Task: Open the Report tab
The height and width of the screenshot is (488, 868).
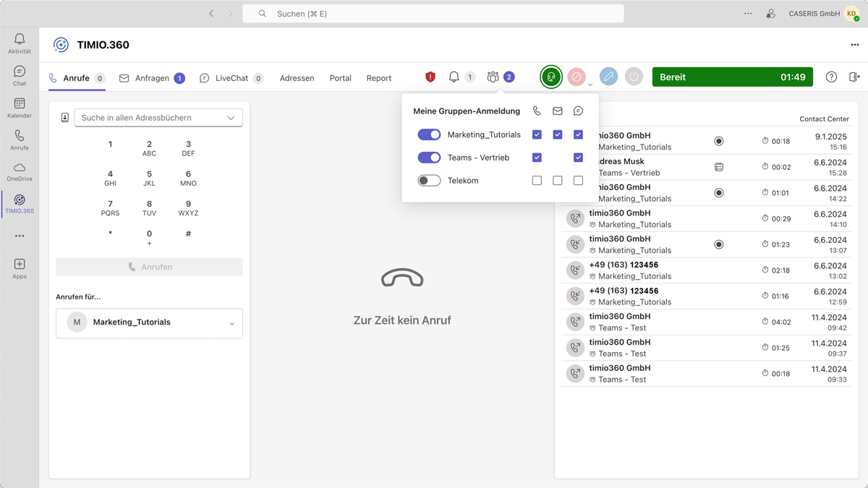Action: tap(378, 78)
